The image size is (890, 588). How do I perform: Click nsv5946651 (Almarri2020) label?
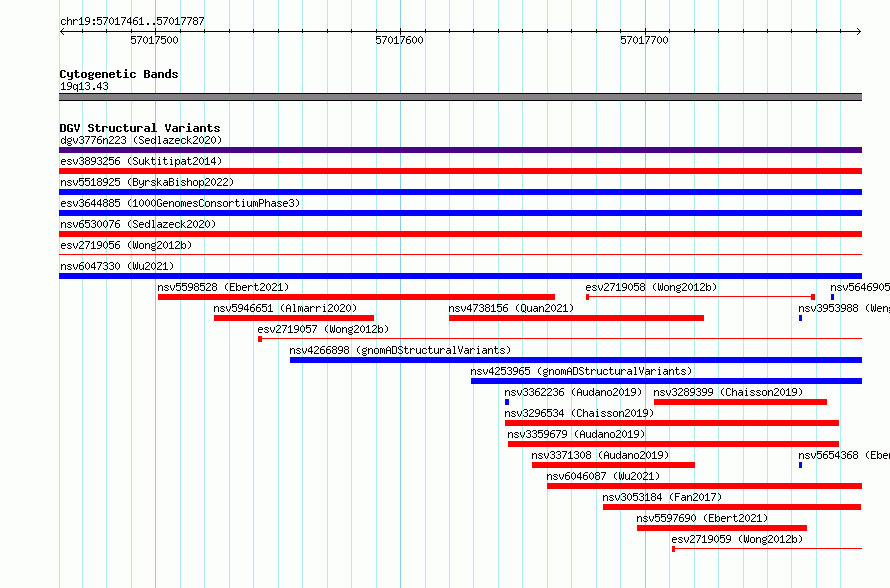[x=285, y=308]
